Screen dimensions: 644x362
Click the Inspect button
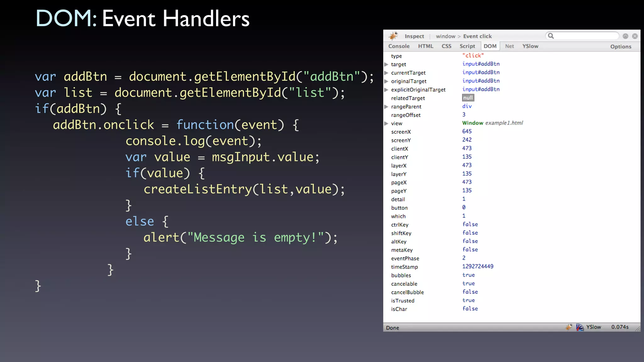pos(414,36)
